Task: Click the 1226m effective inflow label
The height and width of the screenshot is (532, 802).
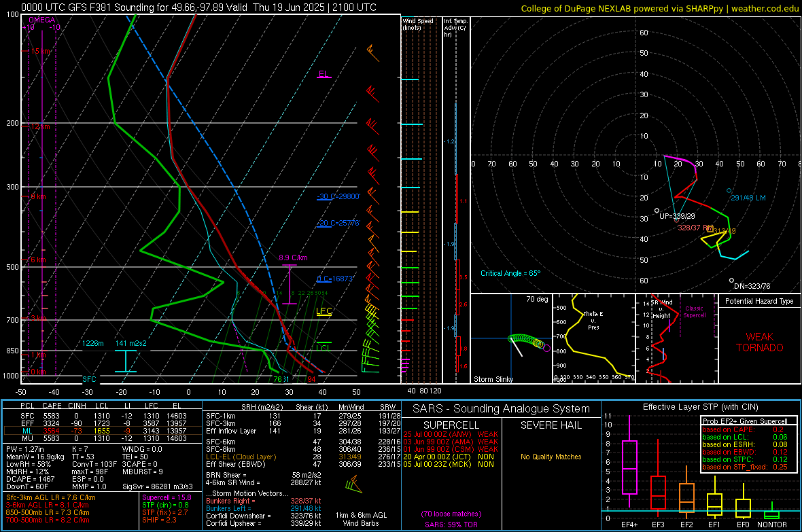Action: (93, 343)
